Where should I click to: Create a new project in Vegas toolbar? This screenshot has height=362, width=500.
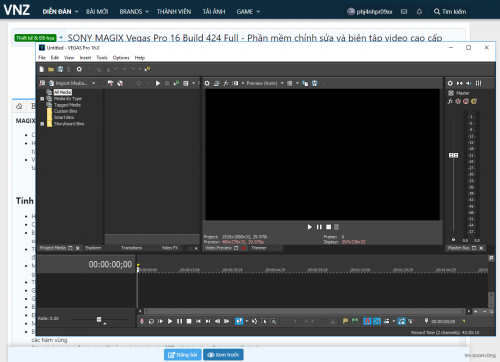(41, 69)
